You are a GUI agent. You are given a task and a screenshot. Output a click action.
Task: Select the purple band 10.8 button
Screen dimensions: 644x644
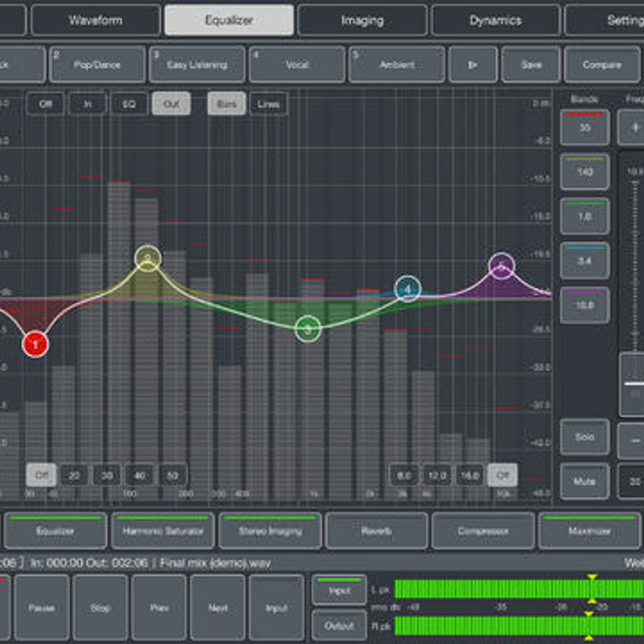click(x=585, y=305)
